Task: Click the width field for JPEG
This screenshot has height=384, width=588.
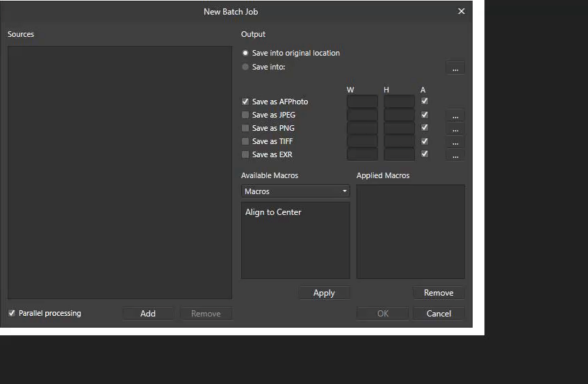Action: [362, 115]
